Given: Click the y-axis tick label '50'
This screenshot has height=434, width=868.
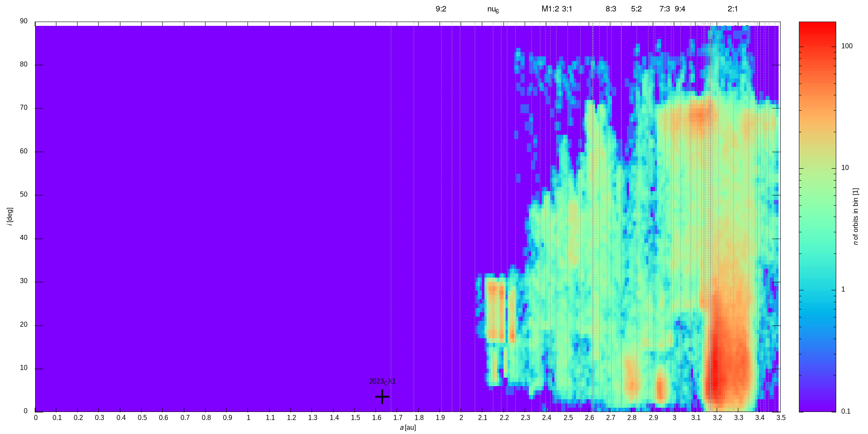Looking at the screenshot, I should tap(23, 195).
